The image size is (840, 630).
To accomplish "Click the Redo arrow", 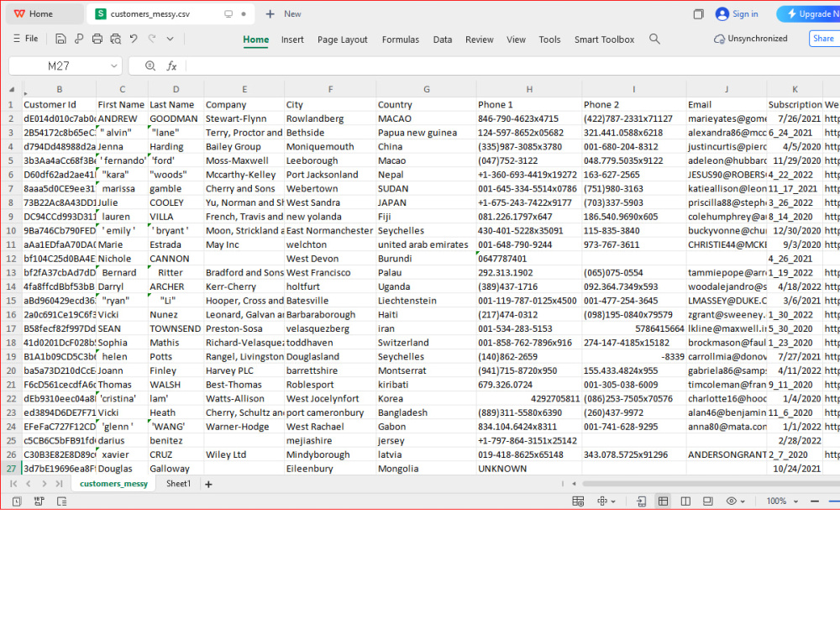I will coord(152,39).
